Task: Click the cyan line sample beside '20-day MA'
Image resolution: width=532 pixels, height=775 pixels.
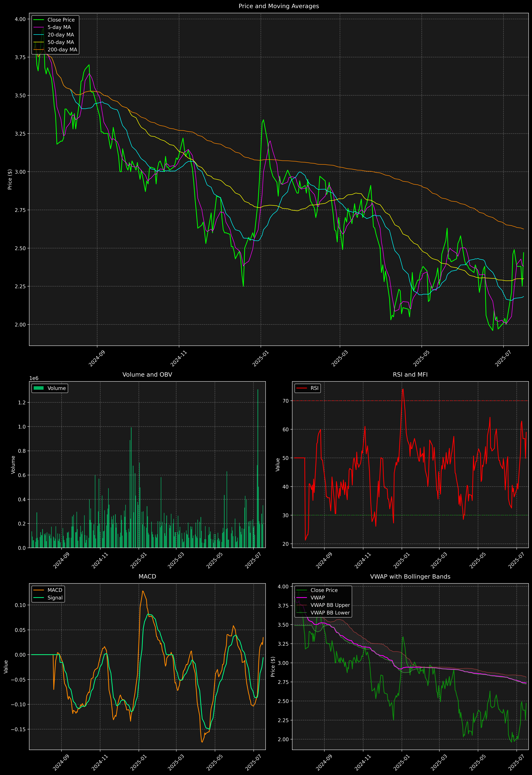Action: point(39,35)
